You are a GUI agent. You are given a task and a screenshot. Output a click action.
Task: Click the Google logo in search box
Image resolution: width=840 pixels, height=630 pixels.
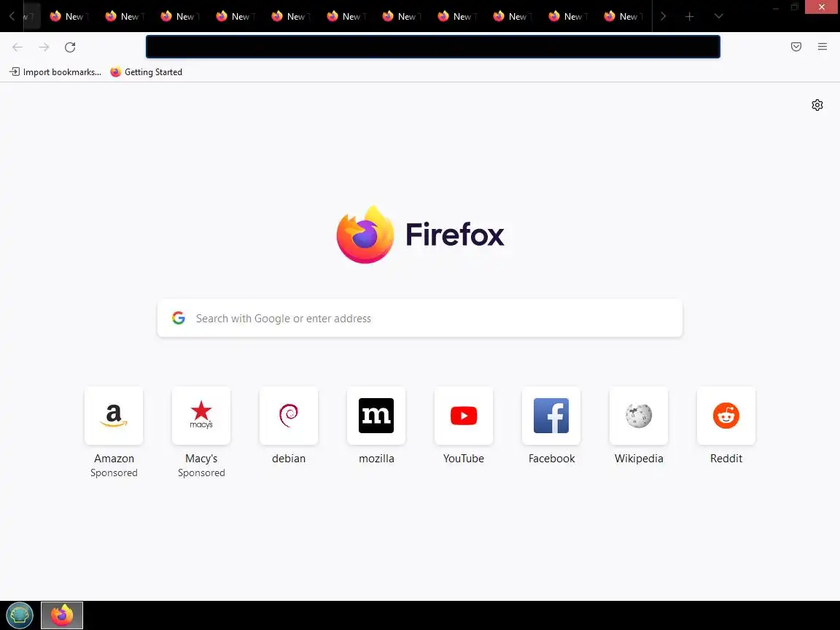click(179, 318)
